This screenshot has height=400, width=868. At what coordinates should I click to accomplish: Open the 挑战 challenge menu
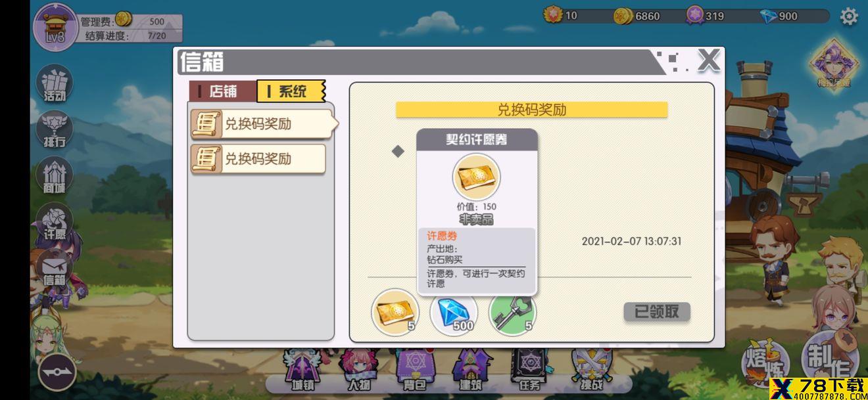click(x=590, y=370)
